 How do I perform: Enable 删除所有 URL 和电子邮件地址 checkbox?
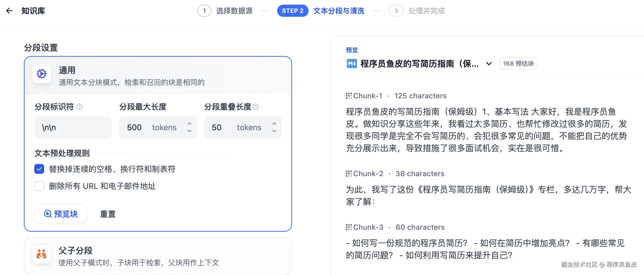[39, 186]
